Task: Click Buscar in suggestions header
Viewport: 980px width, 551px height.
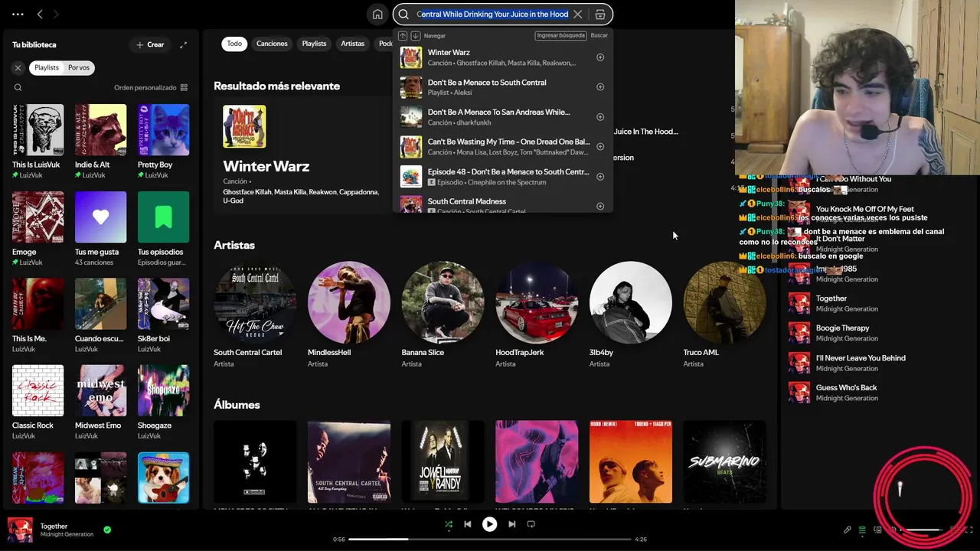Action: click(x=599, y=35)
